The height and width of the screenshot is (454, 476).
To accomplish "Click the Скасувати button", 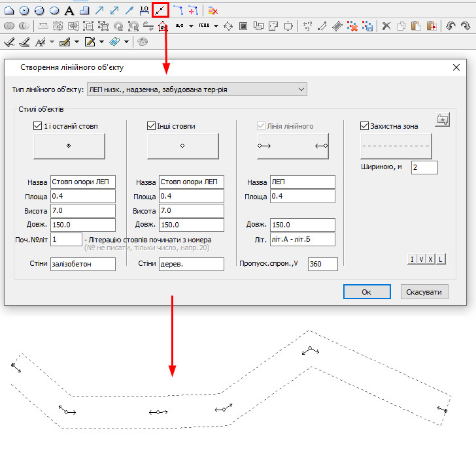I will (x=424, y=292).
